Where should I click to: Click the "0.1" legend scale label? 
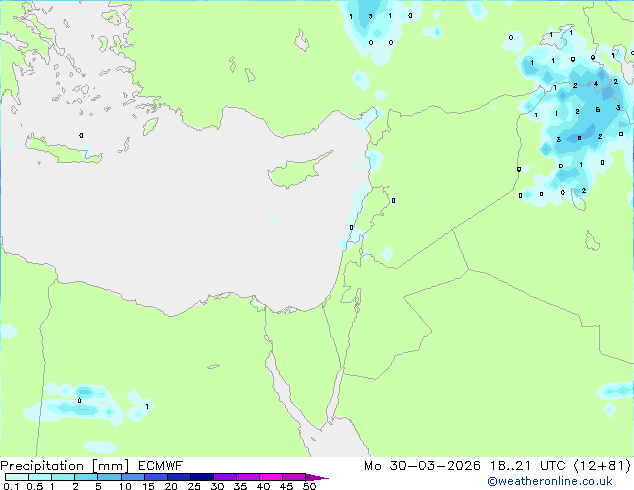tap(11, 486)
